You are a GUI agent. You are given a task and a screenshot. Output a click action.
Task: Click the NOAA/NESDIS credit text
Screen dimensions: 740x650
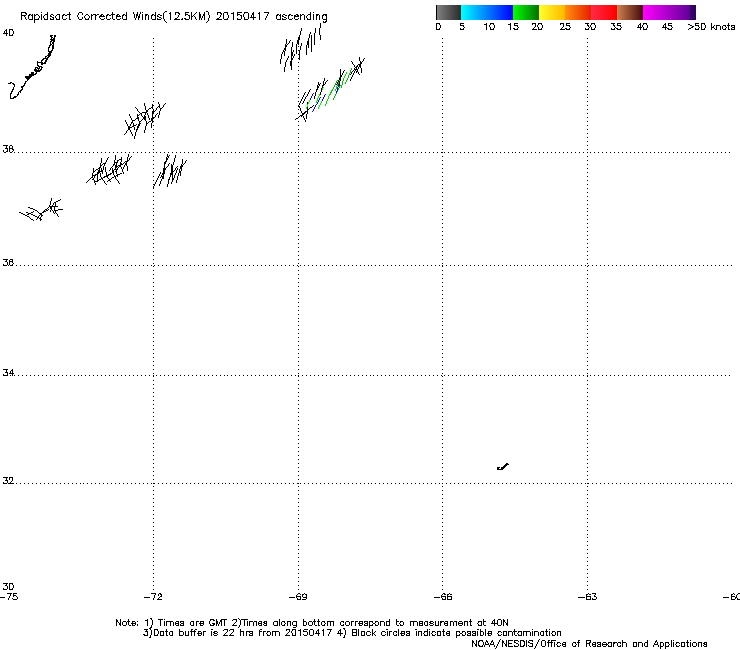589,644
